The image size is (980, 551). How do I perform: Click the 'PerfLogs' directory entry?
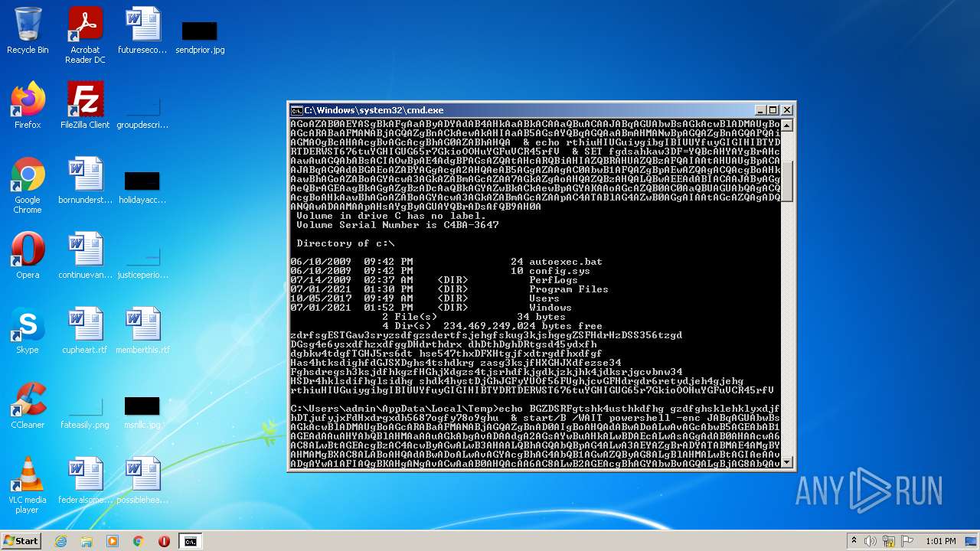coord(554,280)
